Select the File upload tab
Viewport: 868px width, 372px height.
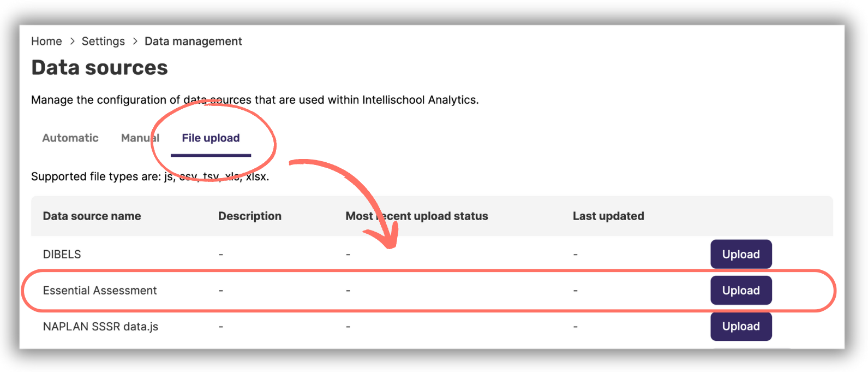210,138
